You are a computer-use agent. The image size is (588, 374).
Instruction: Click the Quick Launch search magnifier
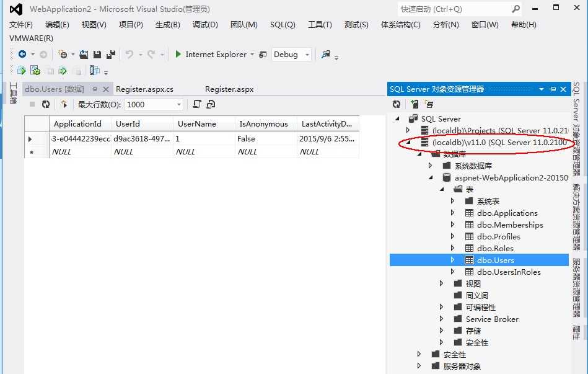tap(515, 9)
